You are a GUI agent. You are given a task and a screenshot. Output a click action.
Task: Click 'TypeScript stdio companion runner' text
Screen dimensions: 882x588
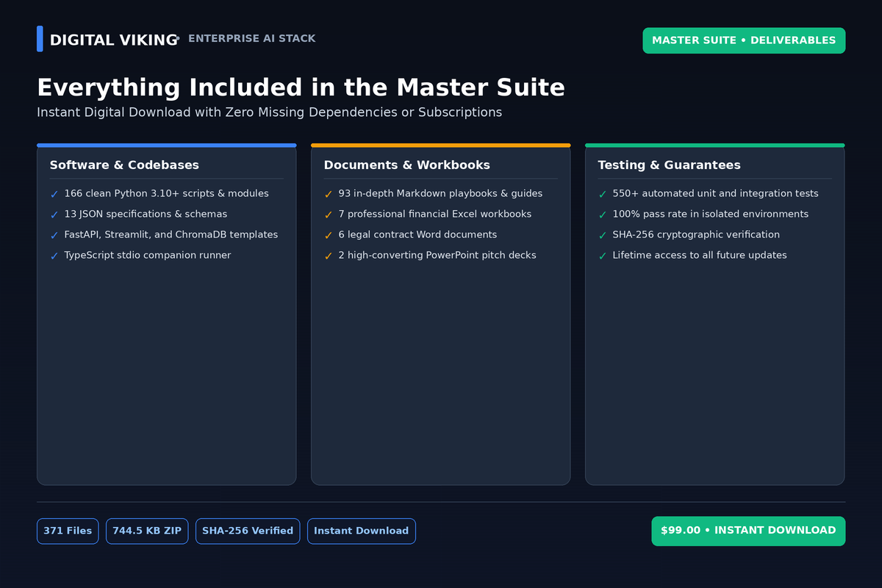(x=148, y=255)
